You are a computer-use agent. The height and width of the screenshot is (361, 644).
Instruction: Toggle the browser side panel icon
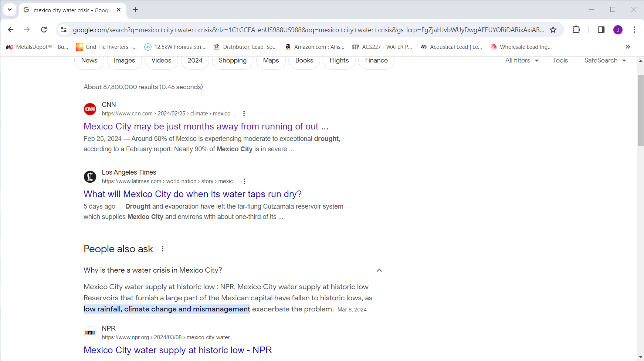pos(601,30)
